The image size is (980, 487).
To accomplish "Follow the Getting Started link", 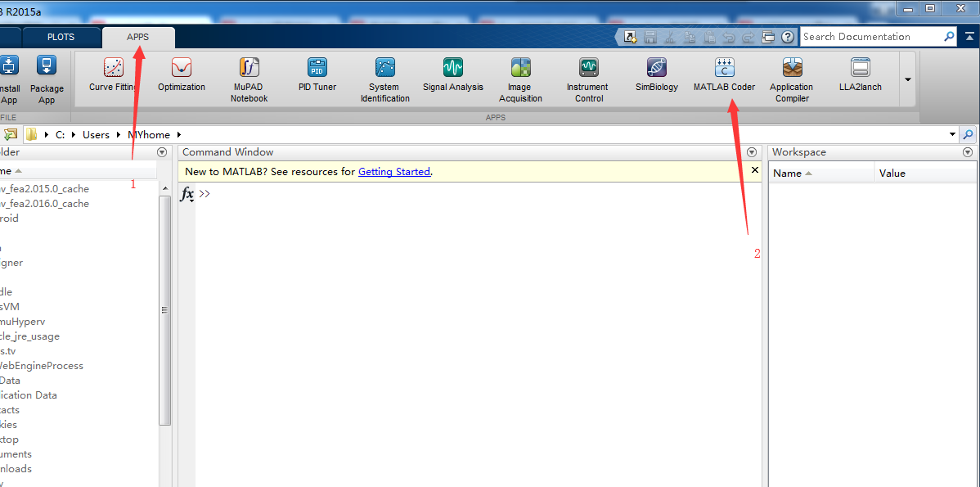I will pos(393,172).
